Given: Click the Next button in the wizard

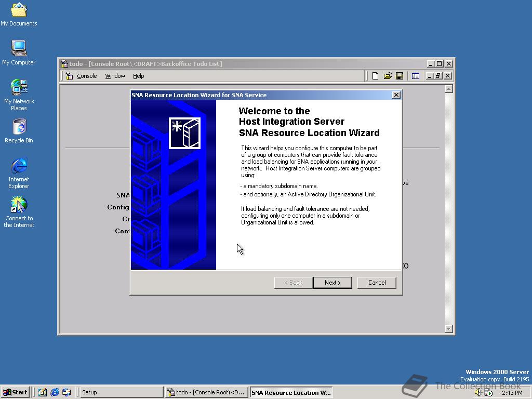Looking at the screenshot, I should pos(332,283).
